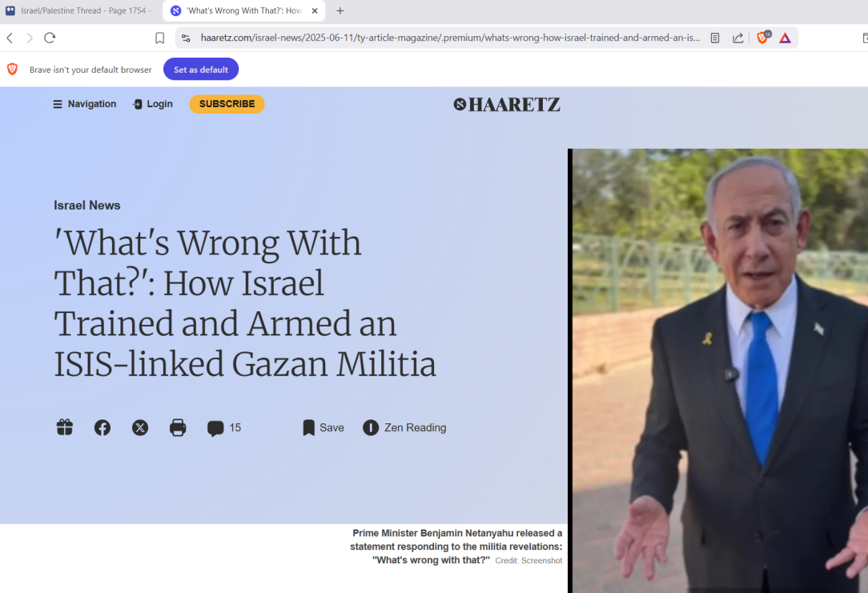Click the gift article icon
The width and height of the screenshot is (868, 593).
click(x=65, y=427)
